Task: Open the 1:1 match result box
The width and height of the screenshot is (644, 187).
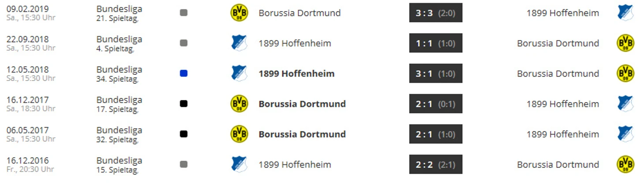Action: [x=435, y=43]
